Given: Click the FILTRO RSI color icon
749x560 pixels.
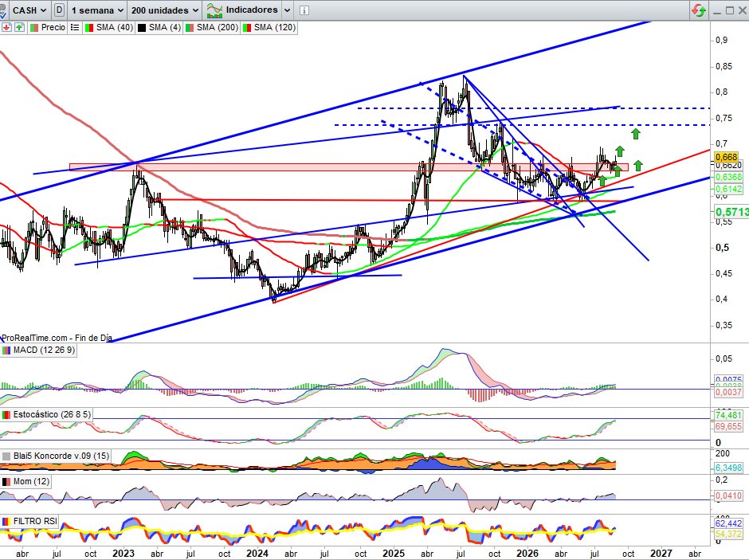Looking at the screenshot, I should coord(6,521).
